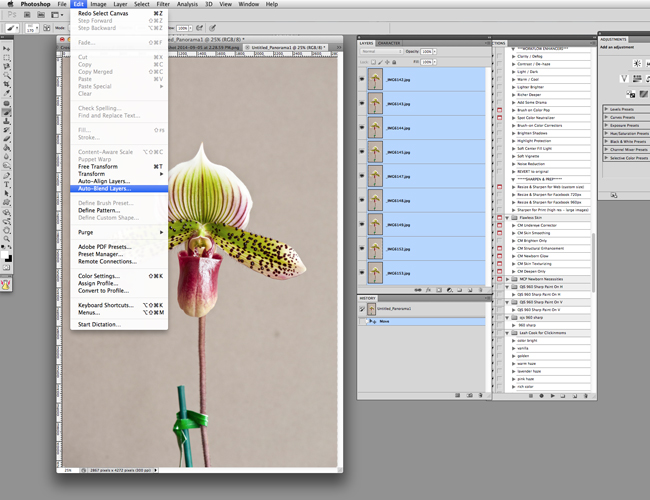Select the Move step in History panel
650x500 pixels.
point(422,321)
